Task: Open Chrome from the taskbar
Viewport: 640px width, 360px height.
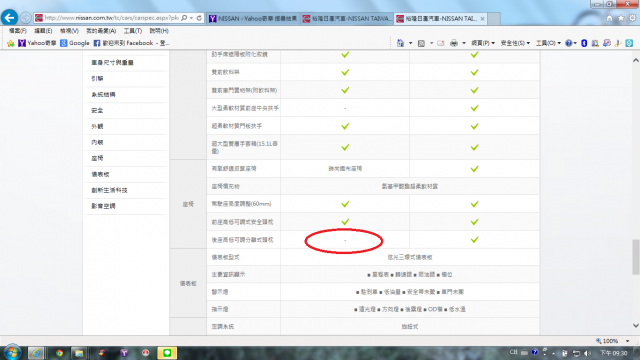Action: pos(59,353)
